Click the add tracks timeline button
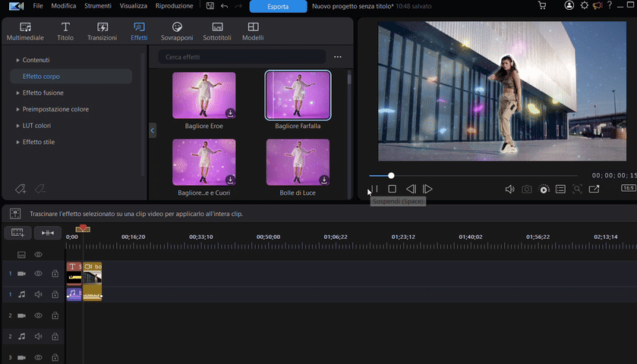This screenshot has width=637, height=364. [18, 233]
